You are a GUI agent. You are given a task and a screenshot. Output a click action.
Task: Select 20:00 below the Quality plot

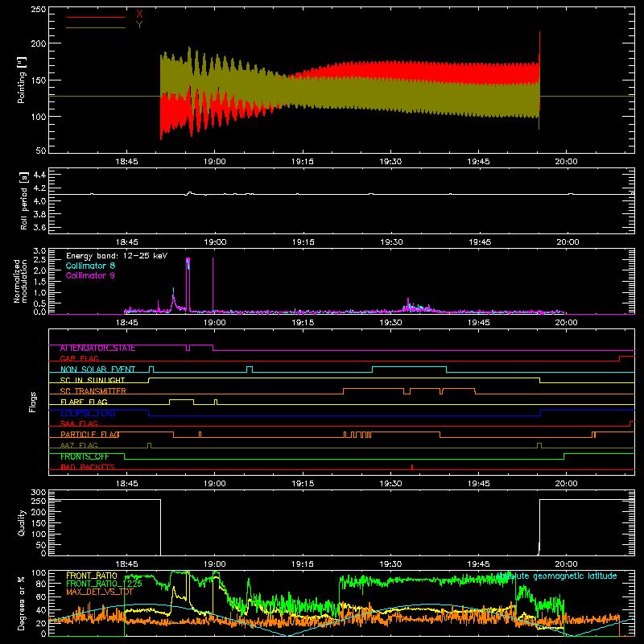pos(566,564)
